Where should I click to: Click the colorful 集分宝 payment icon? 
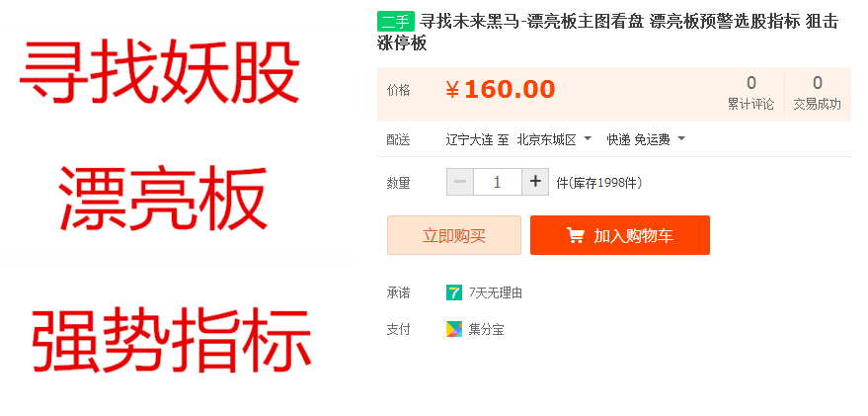pyautogui.click(x=454, y=330)
